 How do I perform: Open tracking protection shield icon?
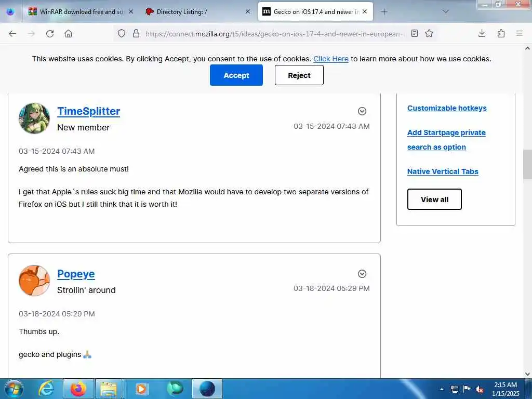pos(122,33)
